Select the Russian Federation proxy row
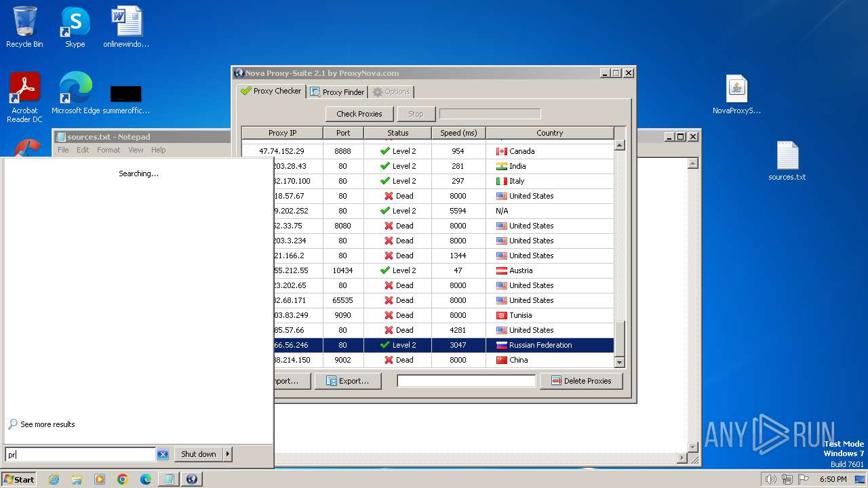Screen dimensions: 868x488 [x=428, y=345]
